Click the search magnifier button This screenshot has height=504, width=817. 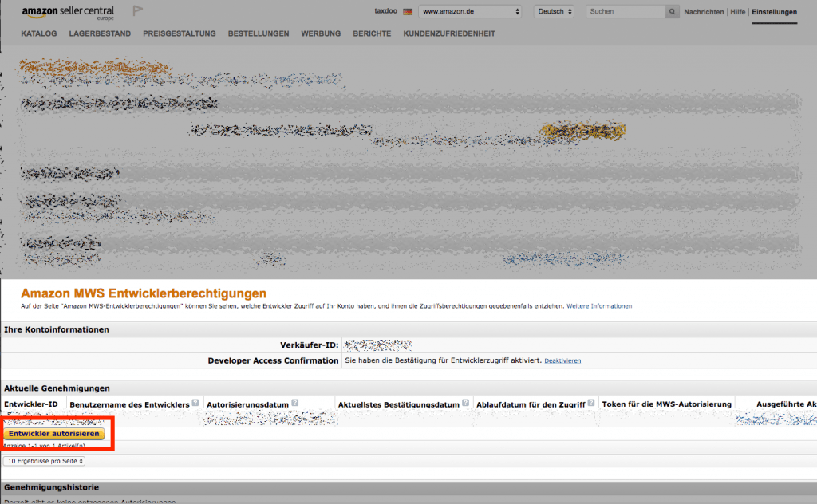(x=672, y=11)
